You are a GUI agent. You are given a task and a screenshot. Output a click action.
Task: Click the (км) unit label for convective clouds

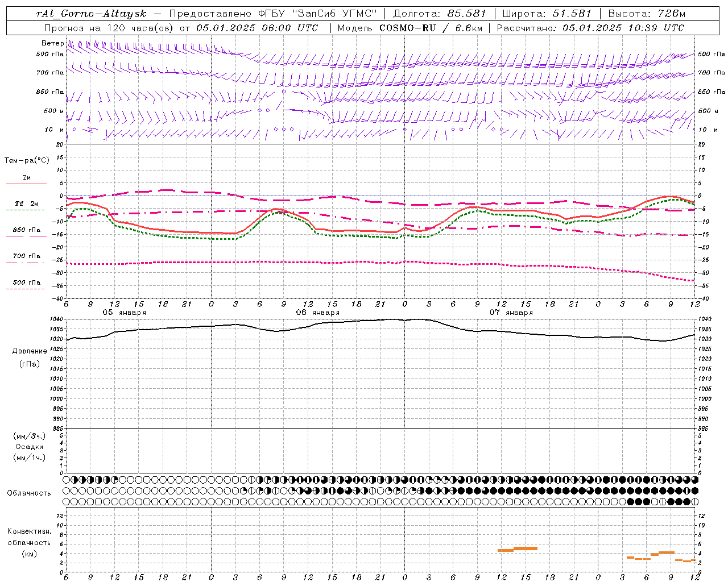pos(30,554)
